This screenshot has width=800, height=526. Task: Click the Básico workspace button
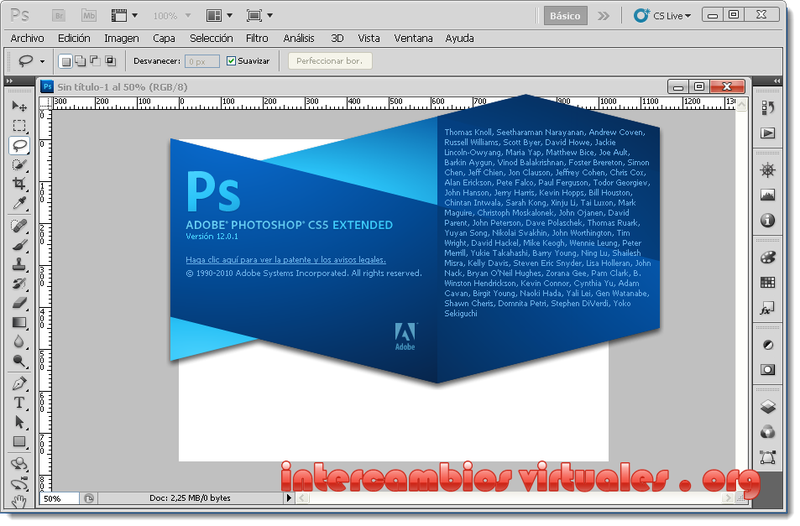tap(565, 16)
